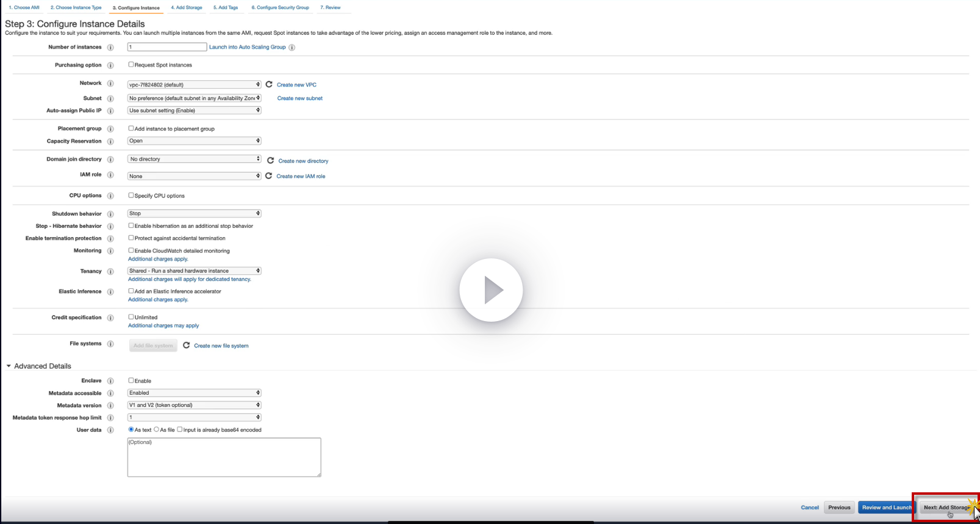Open Placement group info icon
980x524 pixels.
[x=110, y=129]
